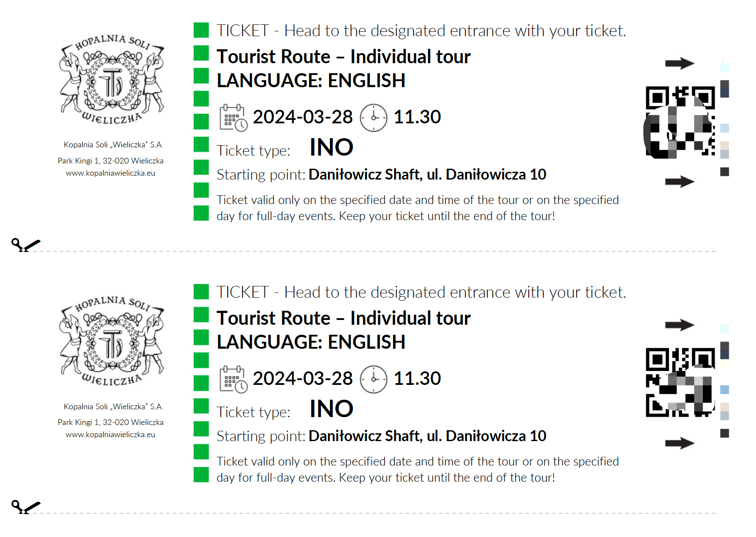Click the calendar icon on the bottom ticket
The image size is (756, 537).
pyautogui.click(x=234, y=379)
